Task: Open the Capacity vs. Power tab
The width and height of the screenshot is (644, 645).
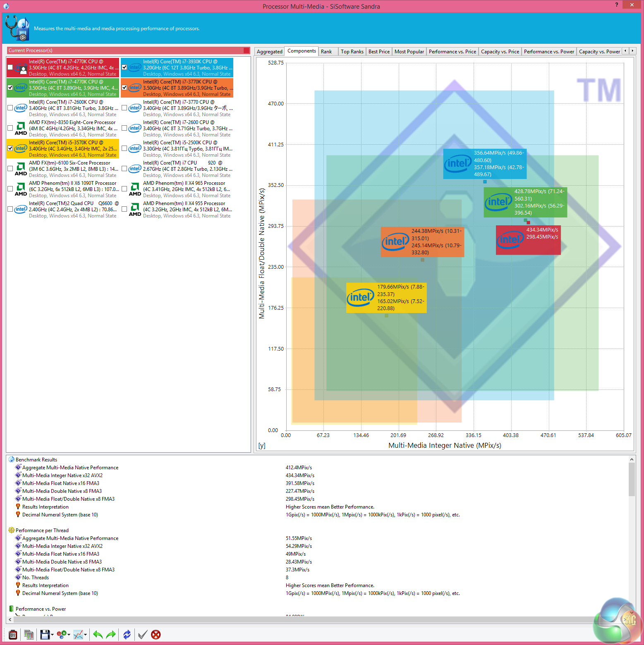Action: (x=599, y=52)
